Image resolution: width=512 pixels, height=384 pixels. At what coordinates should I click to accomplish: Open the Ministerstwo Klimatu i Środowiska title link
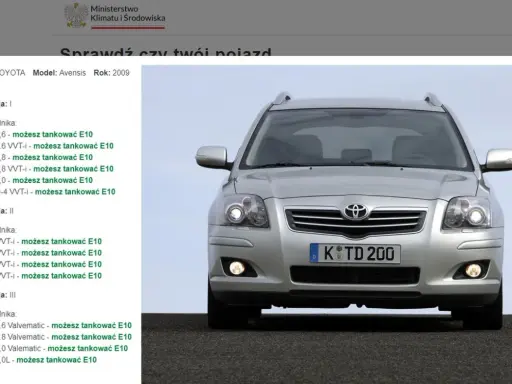click(x=128, y=14)
